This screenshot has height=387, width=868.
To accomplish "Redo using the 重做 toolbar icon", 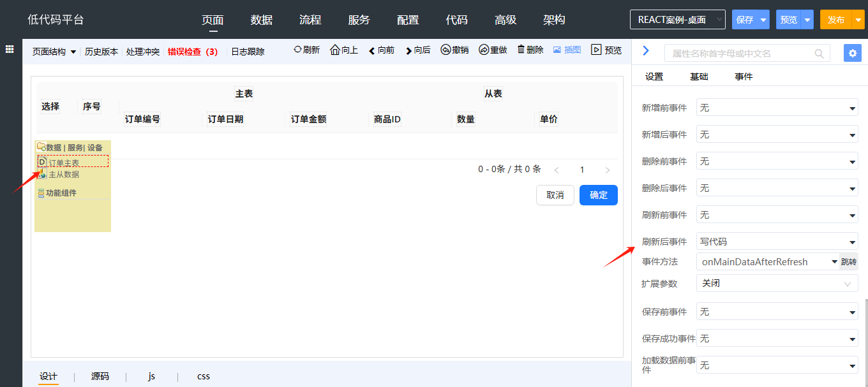I will (x=493, y=50).
